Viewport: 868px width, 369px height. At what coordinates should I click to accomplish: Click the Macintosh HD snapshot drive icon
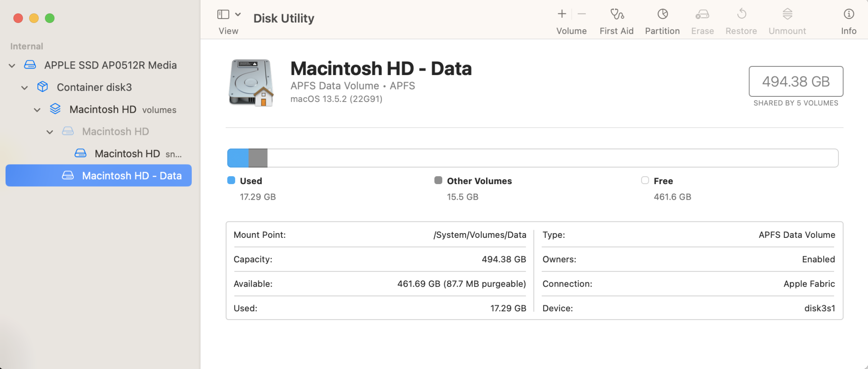coord(80,153)
